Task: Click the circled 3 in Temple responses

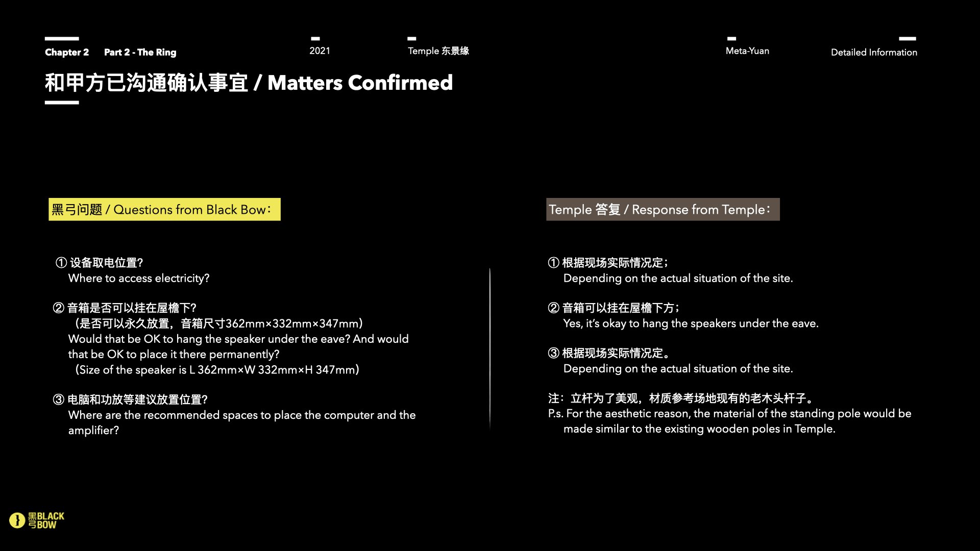Action: point(554,353)
